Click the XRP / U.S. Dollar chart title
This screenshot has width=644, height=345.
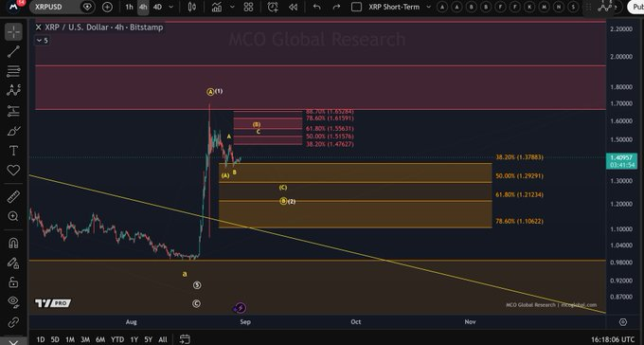coord(104,27)
